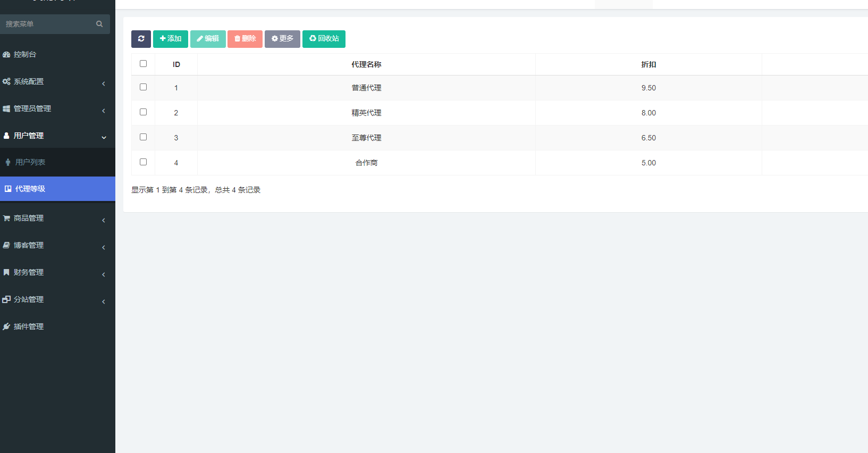
Task: Select the checkbox for 合作商 row
Action: pyautogui.click(x=143, y=162)
